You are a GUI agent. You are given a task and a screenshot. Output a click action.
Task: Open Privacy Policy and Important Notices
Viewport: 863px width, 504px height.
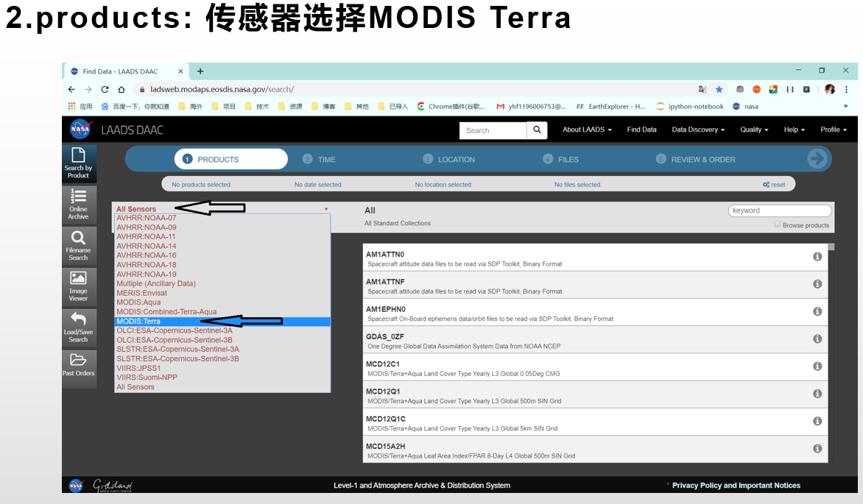click(x=736, y=486)
